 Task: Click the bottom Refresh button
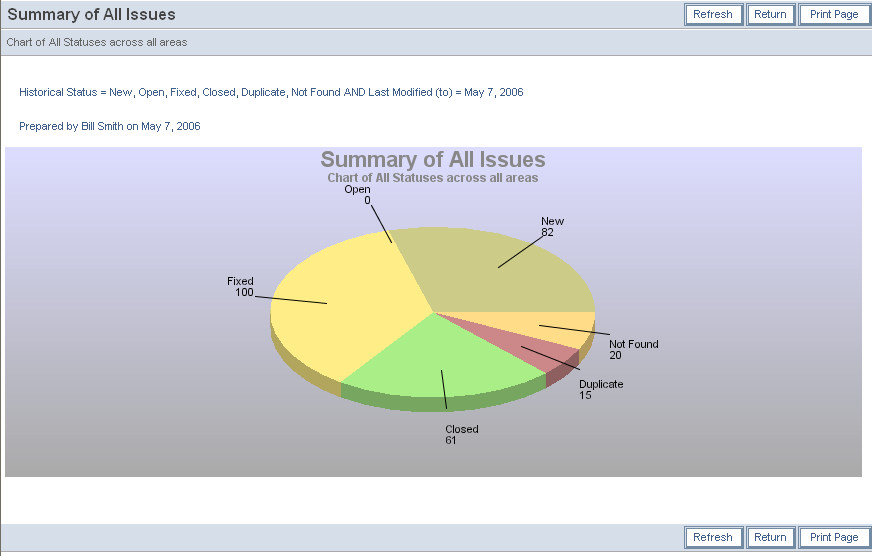point(713,537)
